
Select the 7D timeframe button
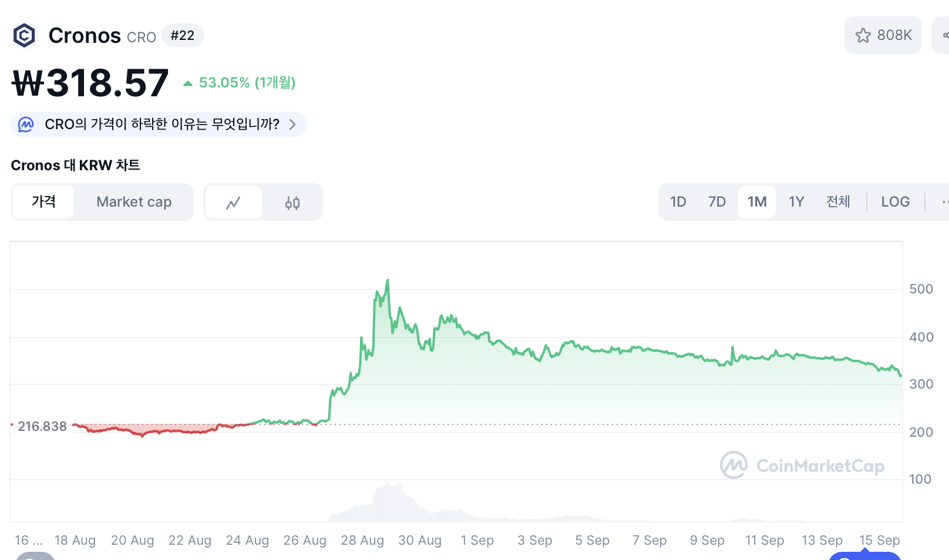pyautogui.click(x=717, y=202)
